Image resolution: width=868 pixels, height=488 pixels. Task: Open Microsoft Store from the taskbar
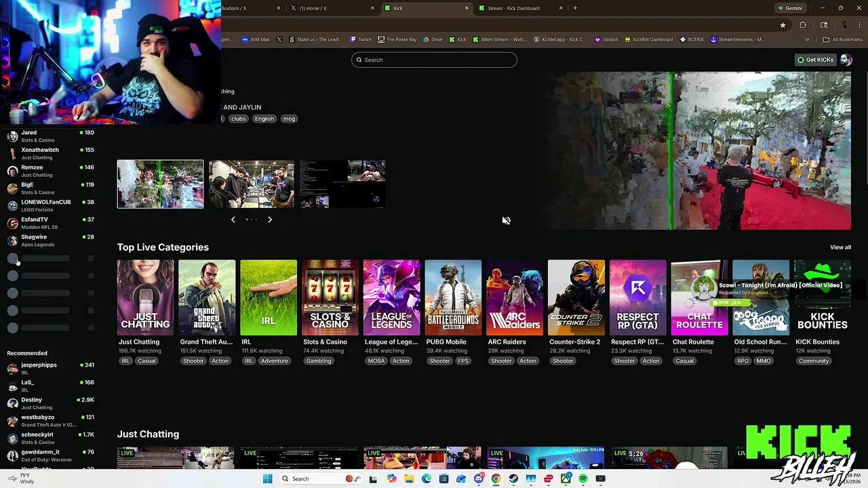(443, 479)
